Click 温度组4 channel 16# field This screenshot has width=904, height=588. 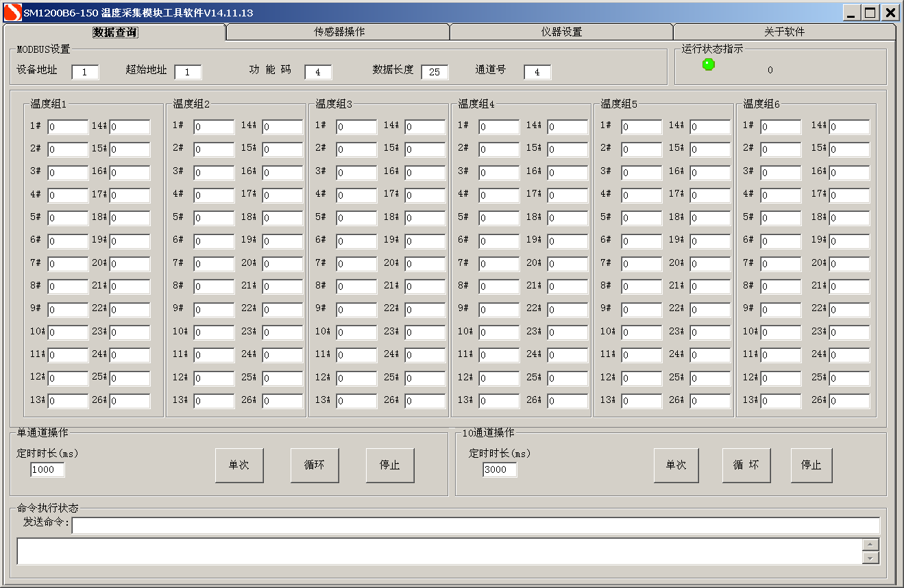[567, 173]
